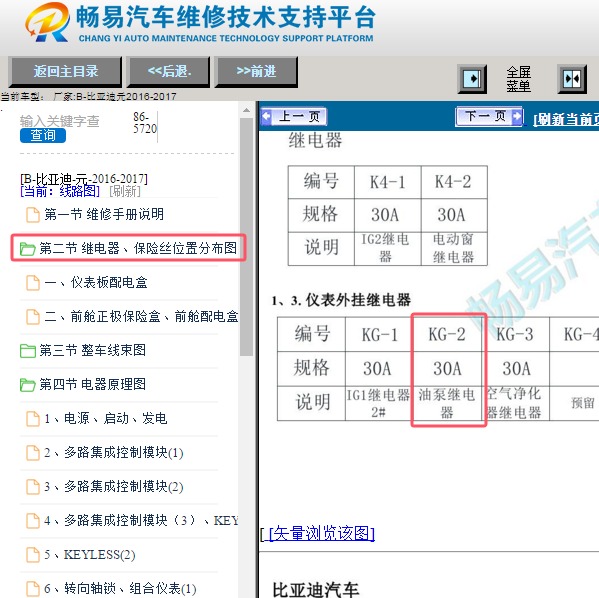Click the K4-1 table cell

click(387, 182)
